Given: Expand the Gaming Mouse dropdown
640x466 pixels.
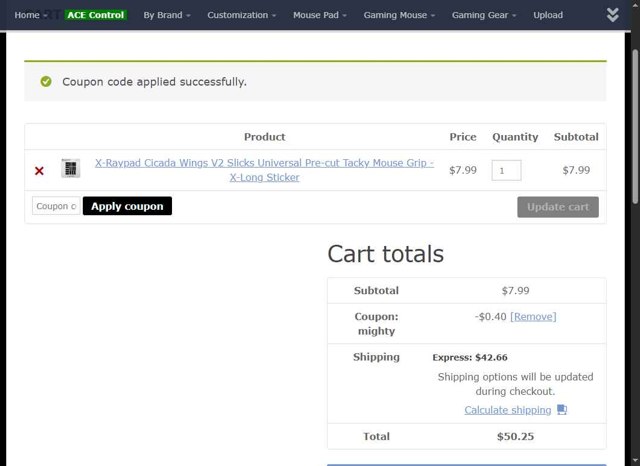Looking at the screenshot, I should (399, 15).
